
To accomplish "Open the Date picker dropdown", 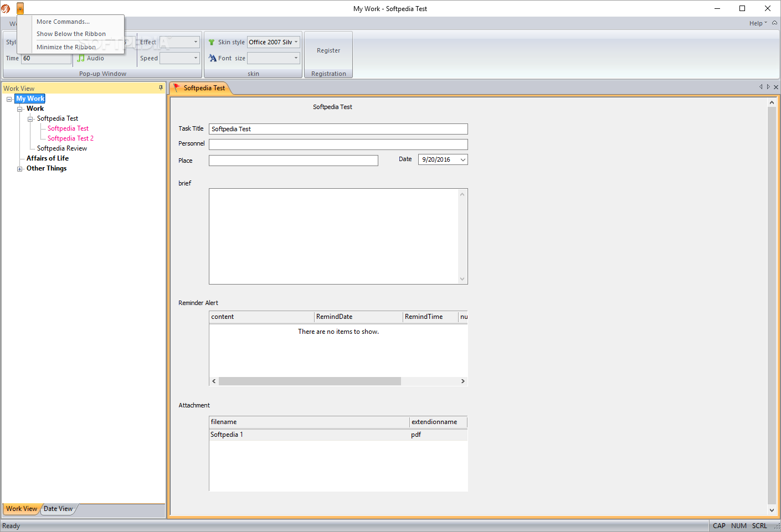I will pyautogui.click(x=463, y=159).
